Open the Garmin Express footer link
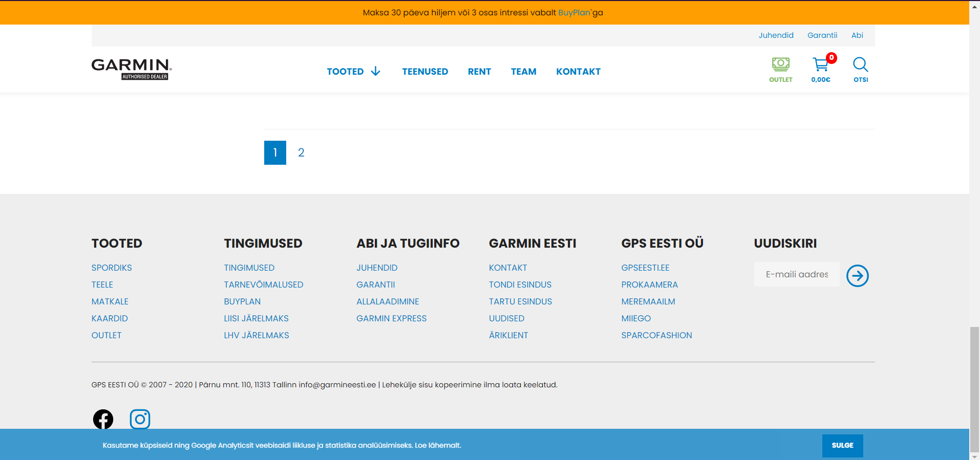Image resolution: width=980 pixels, height=460 pixels. [x=391, y=318]
